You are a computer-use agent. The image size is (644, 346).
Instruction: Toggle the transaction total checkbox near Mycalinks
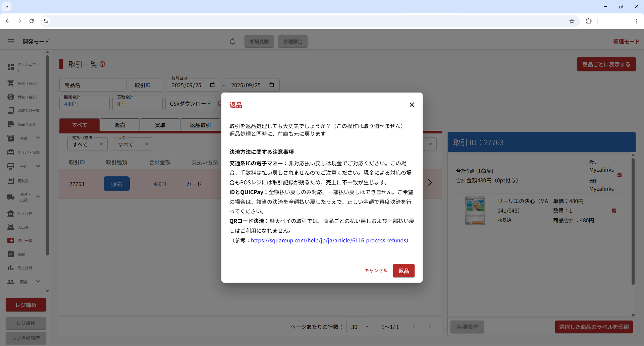(620, 175)
